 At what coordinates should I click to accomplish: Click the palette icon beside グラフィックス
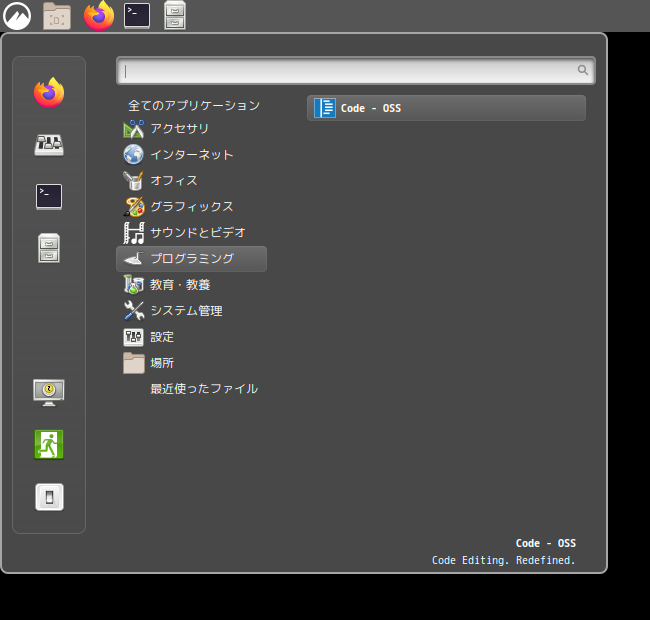(133, 207)
